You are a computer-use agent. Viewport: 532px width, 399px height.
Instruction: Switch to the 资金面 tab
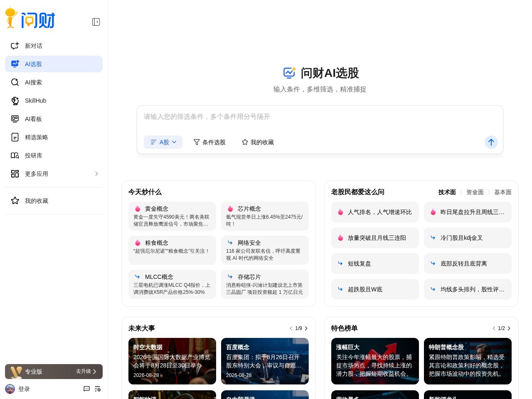[x=475, y=192]
